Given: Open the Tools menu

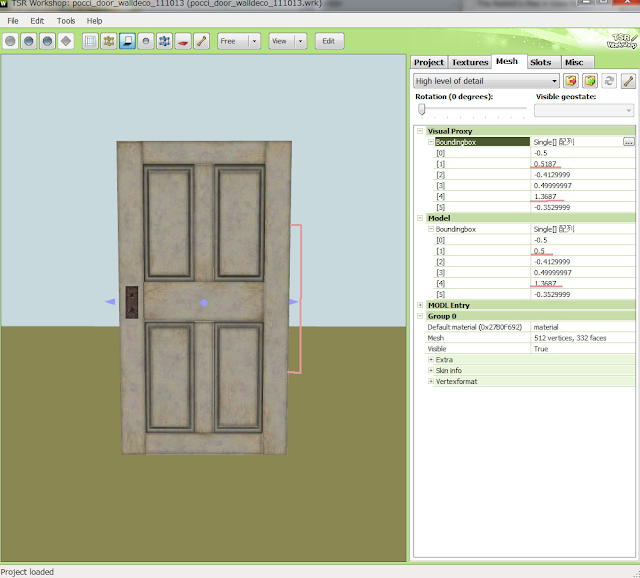Looking at the screenshot, I should 66,21.
